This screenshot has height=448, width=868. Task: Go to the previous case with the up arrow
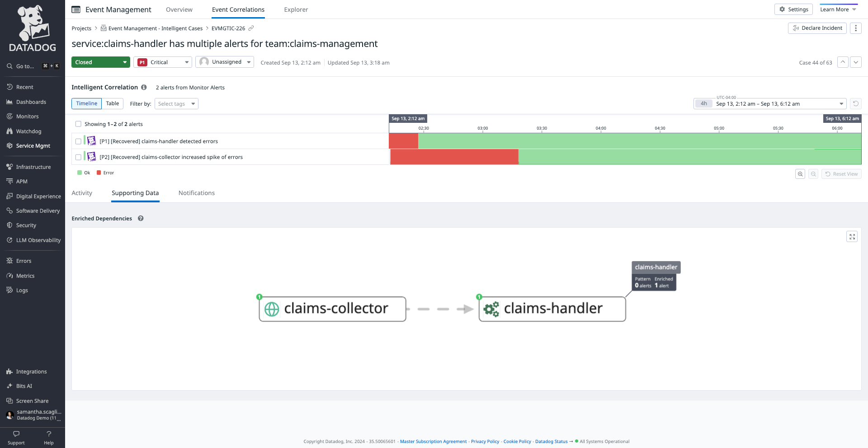[x=842, y=62]
